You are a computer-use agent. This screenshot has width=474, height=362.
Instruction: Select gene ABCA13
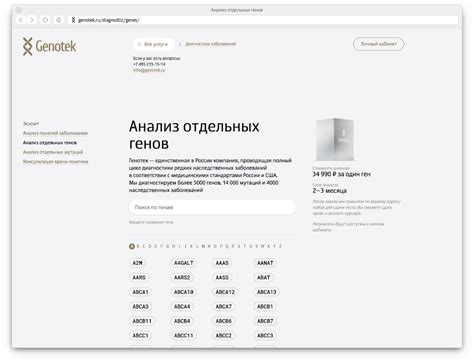click(267, 292)
